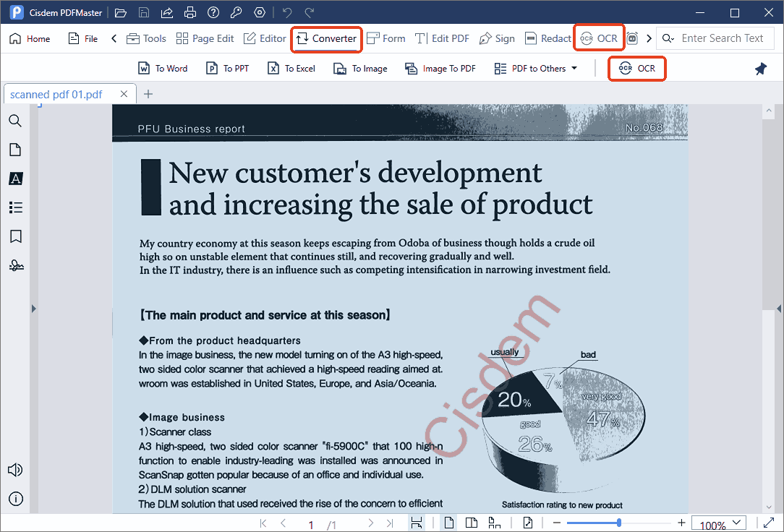This screenshot has width=784, height=532.
Task: Switch to the Editor tab
Action: click(x=265, y=38)
